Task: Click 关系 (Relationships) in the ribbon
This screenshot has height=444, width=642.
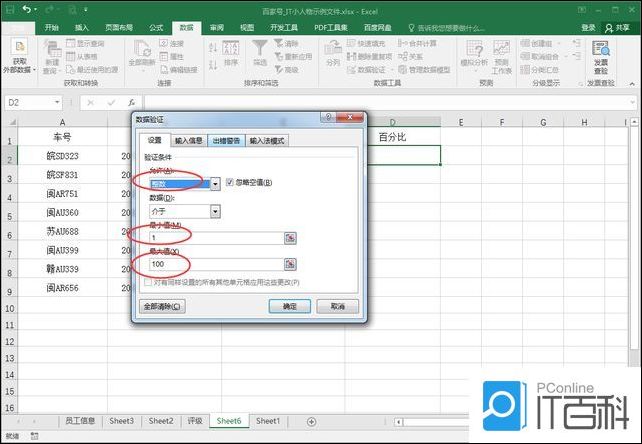Action: (411, 57)
